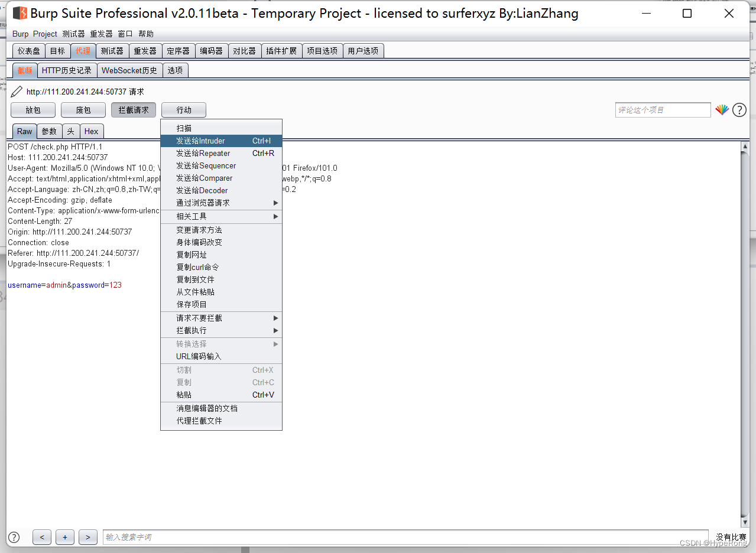Open the 目标 target tab
756x553 pixels.
[57, 51]
